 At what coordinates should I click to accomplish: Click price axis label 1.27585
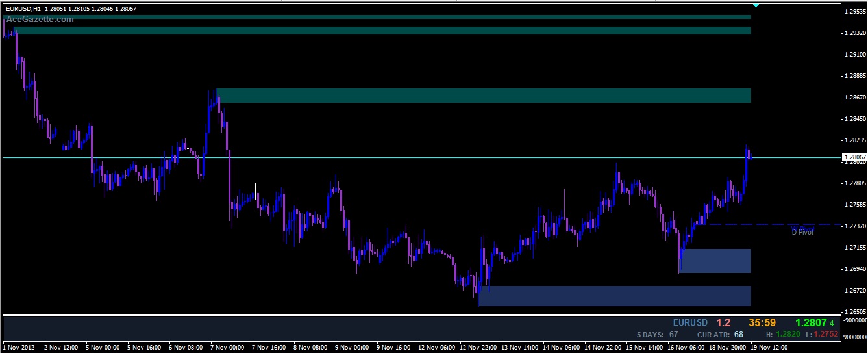(854, 205)
